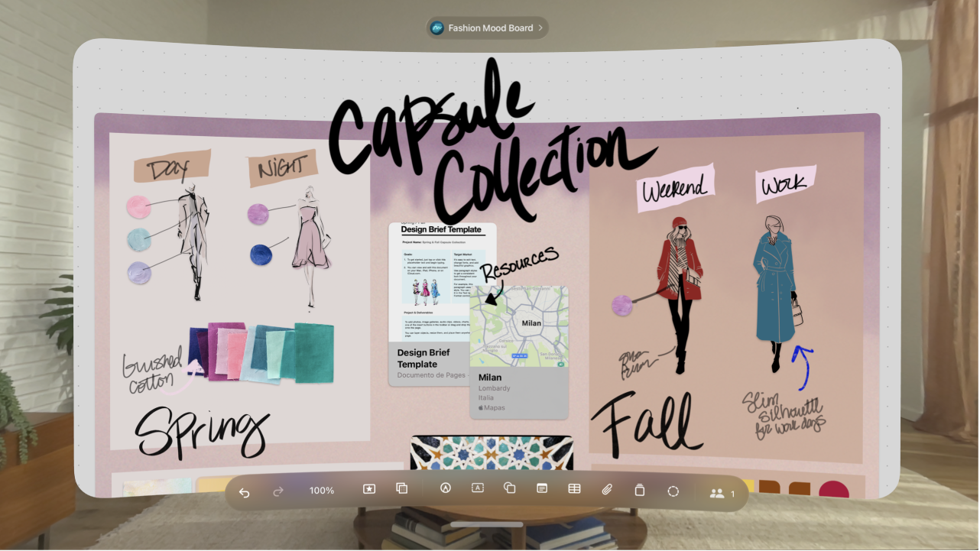Insert a text box
This screenshot has height=551, width=980.
[x=478, y=488]
